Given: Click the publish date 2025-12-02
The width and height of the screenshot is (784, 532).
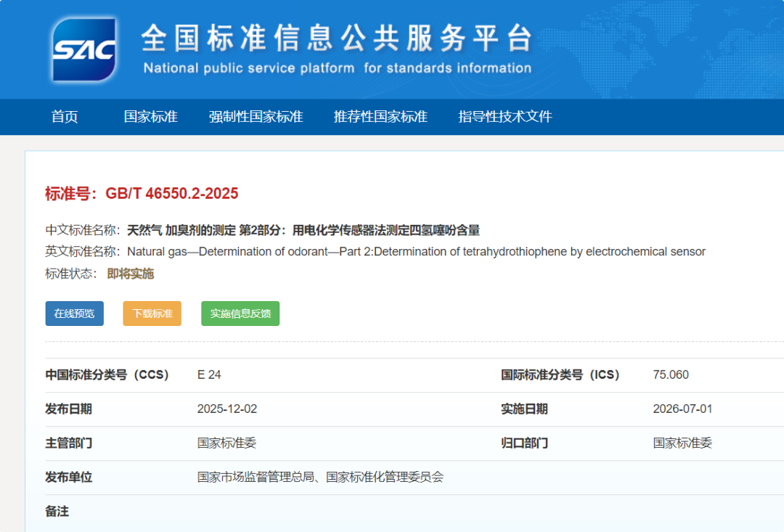Looking at the screenshot, I should click(226, 409).
